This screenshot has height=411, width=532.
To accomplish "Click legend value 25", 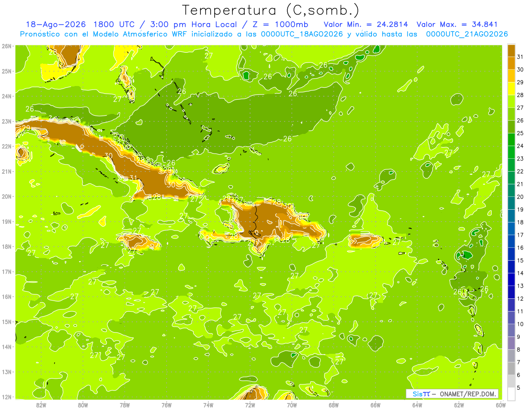I will [520, 133].
